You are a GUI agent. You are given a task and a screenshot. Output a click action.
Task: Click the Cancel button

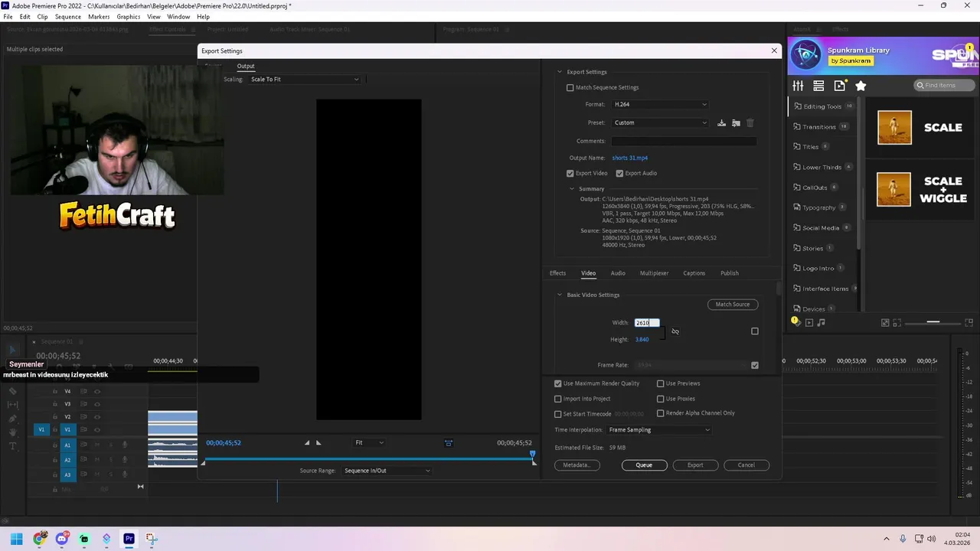[746, 465]
